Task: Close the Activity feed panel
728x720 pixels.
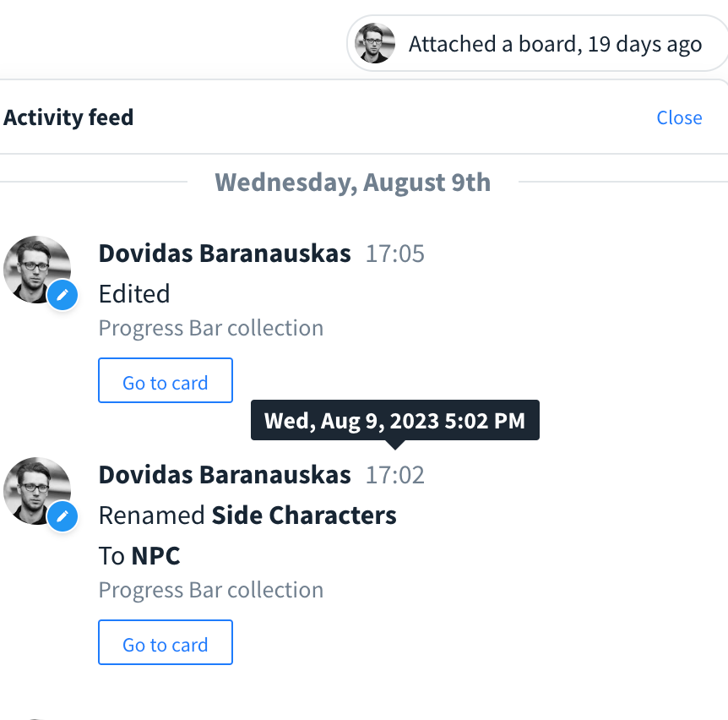Action: point(679,117)
